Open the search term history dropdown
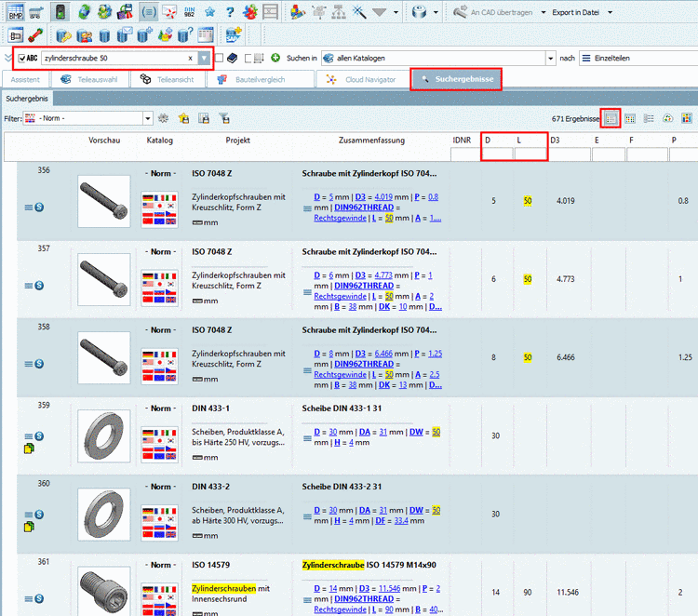This screenshot has width=698, height=616. 205,58
